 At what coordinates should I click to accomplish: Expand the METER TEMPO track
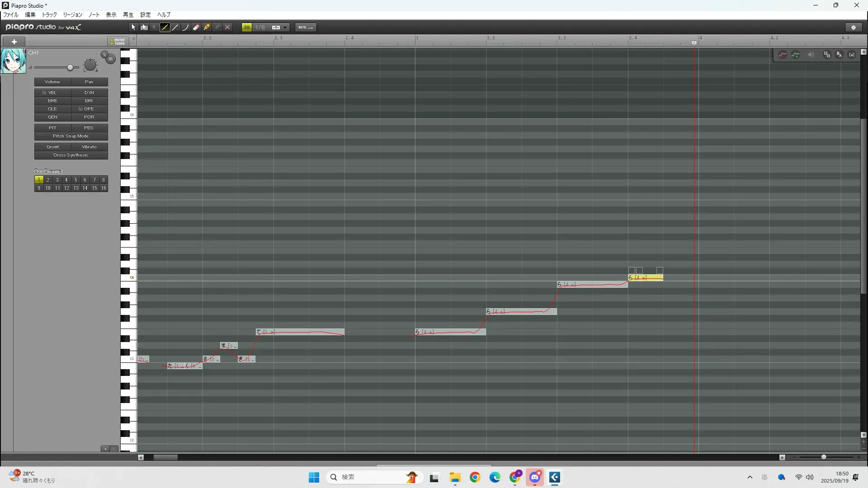click(x=118, y=42)
